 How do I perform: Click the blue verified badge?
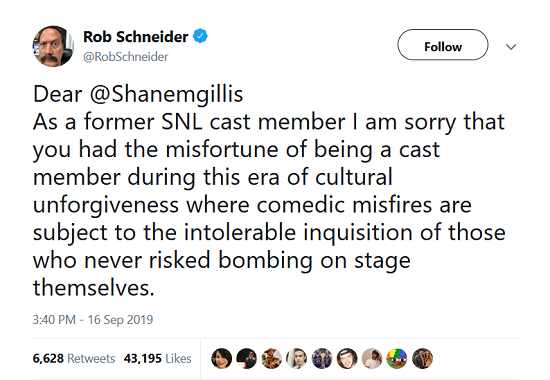pos(200,36)
